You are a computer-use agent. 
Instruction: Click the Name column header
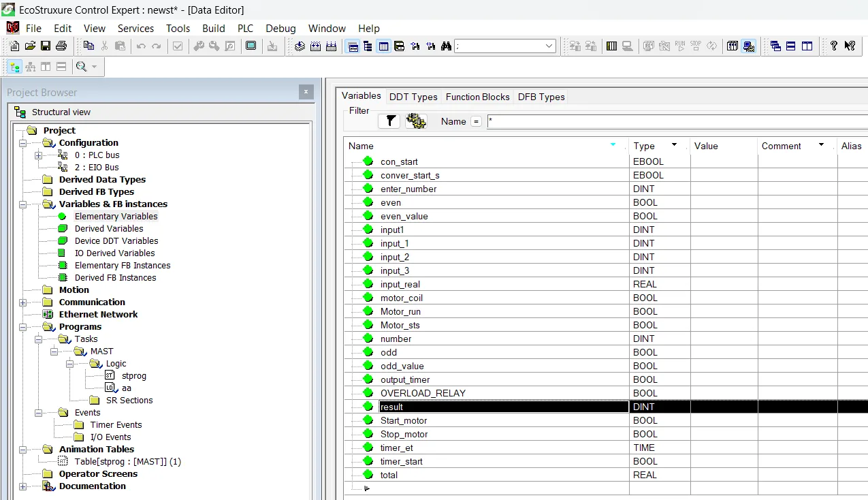[x=486, y=146]
